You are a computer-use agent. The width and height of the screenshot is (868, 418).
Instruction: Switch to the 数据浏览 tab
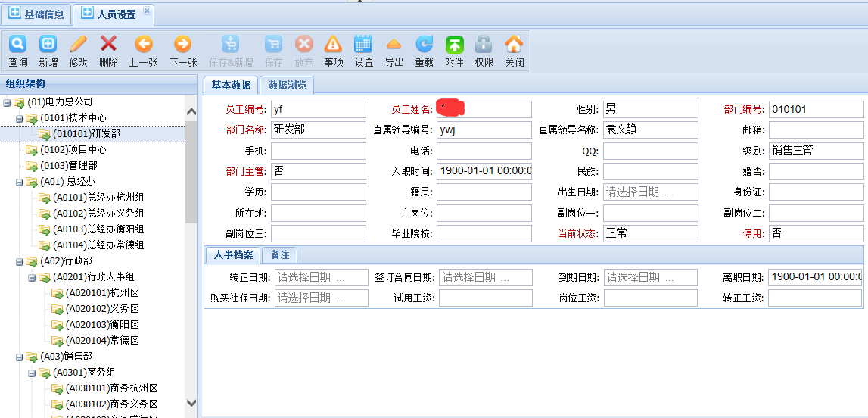point(288,86)
